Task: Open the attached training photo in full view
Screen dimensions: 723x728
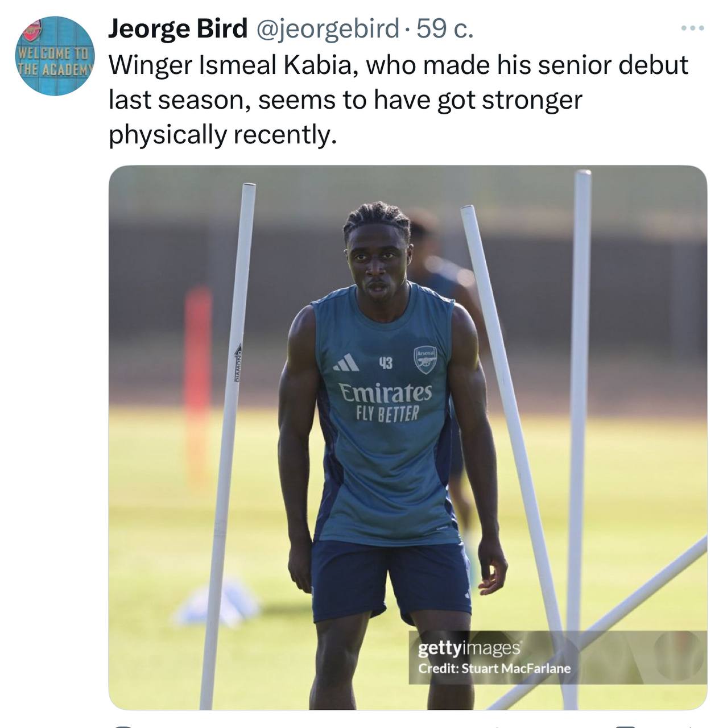Action: [408, 437]
